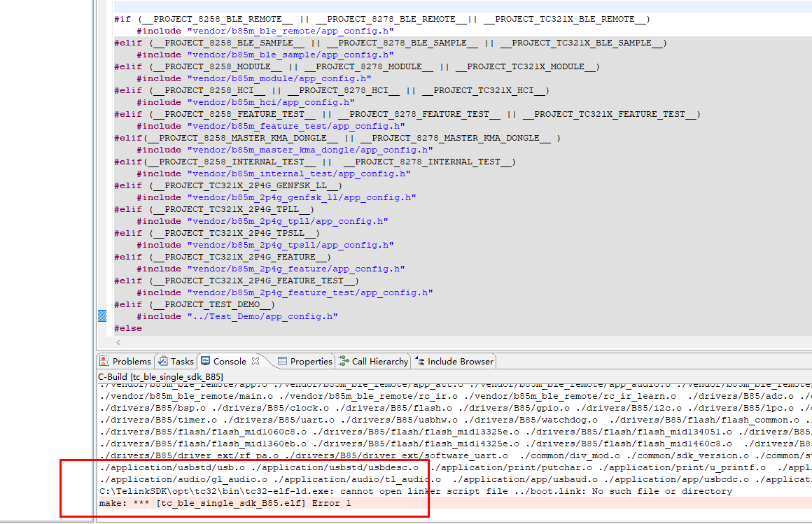
Task: Click the editor's scroll-left arrow
Action: (x=118, y=342)
